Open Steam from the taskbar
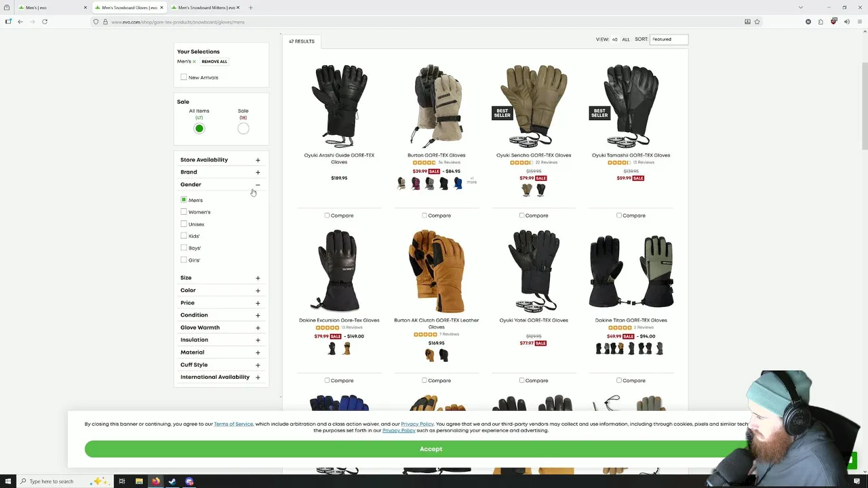Image resolution: width=868 pixels, height=488 pixels. [172, 481]
